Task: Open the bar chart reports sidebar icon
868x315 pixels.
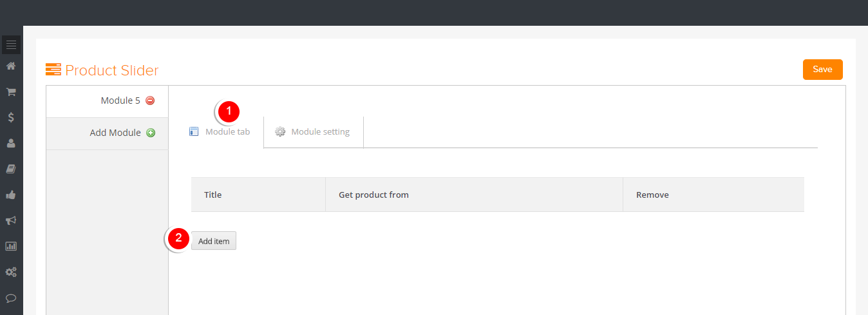Action: (x=11, y=246)
